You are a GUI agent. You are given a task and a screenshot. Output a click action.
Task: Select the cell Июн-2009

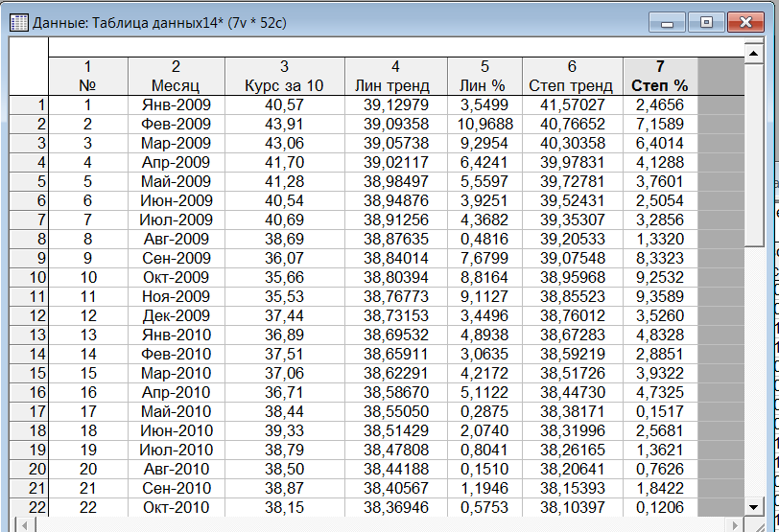pos(177,201)
